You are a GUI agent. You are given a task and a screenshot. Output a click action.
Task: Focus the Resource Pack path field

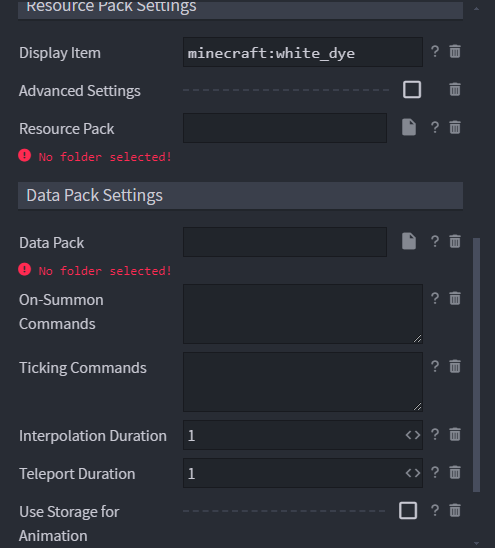pos(285,128)
